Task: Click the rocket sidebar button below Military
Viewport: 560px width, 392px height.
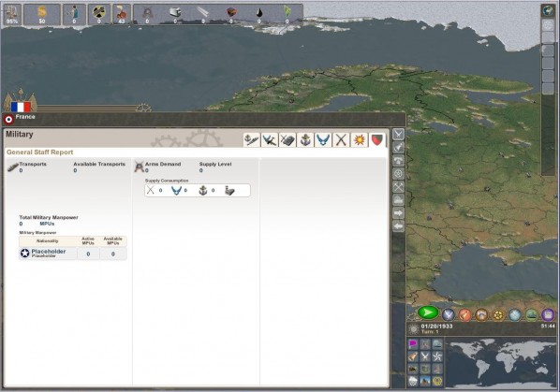Action: pos(399,147)
